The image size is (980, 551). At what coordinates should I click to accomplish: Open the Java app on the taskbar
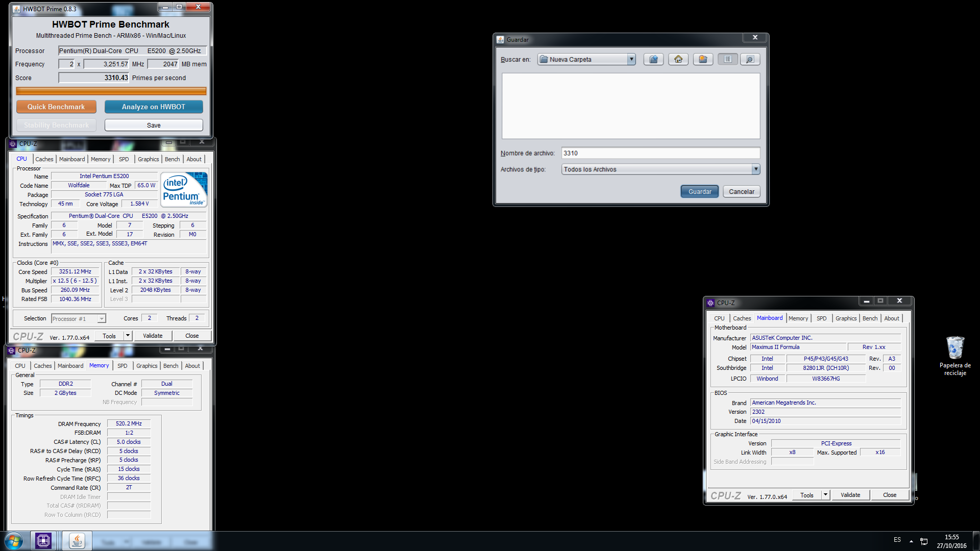(x=77, y=541)
